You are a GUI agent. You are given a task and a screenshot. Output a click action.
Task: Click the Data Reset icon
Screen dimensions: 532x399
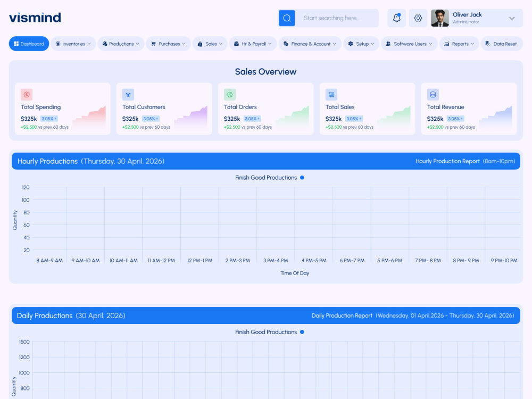pos(487,44)
